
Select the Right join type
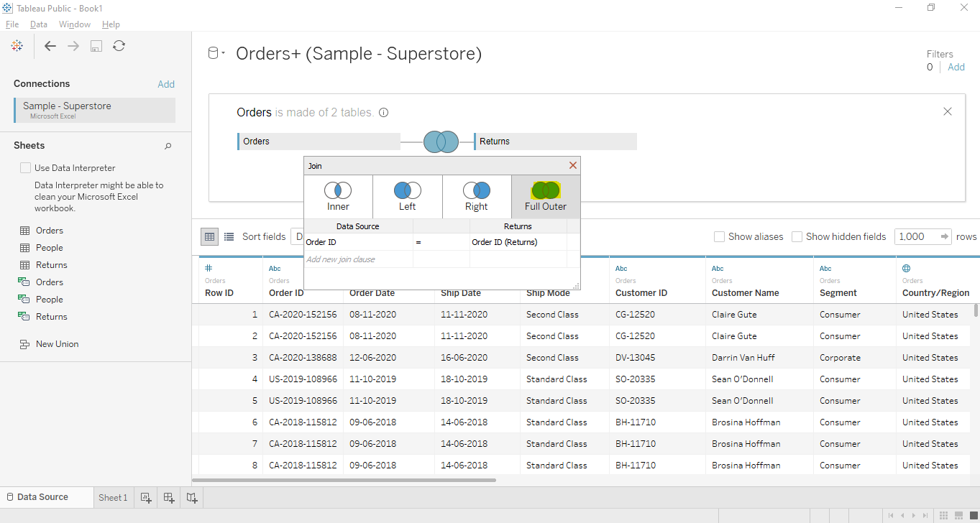476,197
